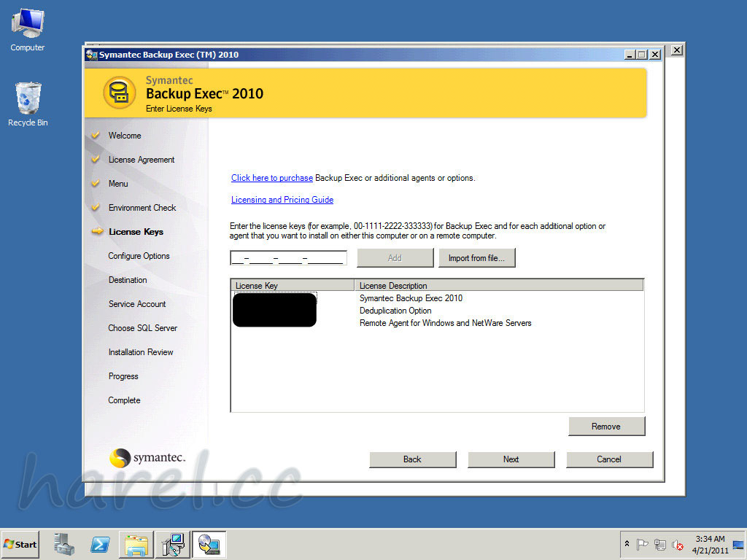Image resolution: width=747 pixels, height=560 pixels.
Task: Select the Backup Exec setup taskbar button
Action: pyautogui.click(x=209, y=544)
